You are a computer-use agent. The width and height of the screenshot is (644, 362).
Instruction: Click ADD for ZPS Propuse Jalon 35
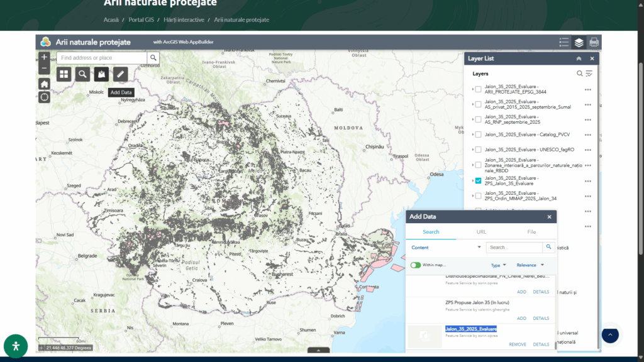521,318
